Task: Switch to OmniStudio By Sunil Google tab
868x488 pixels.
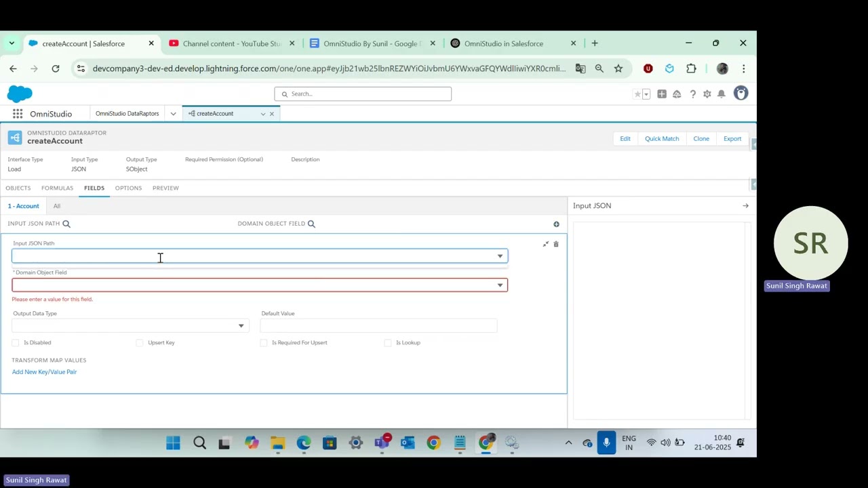Action: 372,43
